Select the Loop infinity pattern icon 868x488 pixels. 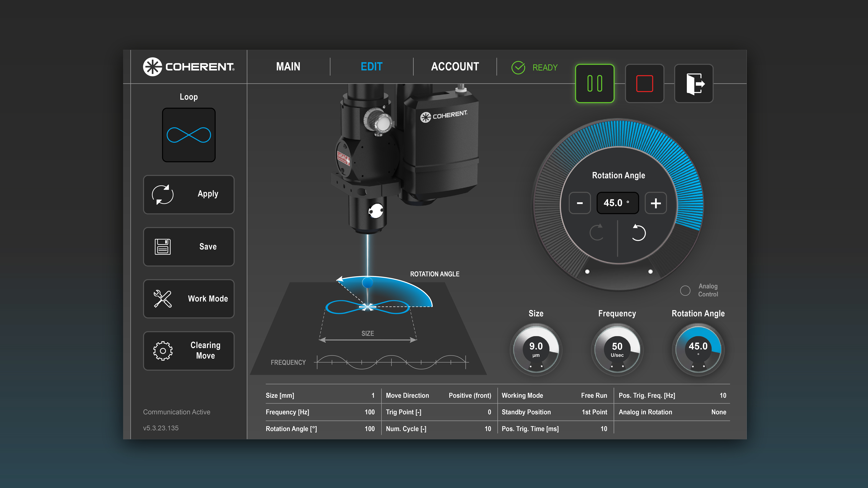[189, 135]
